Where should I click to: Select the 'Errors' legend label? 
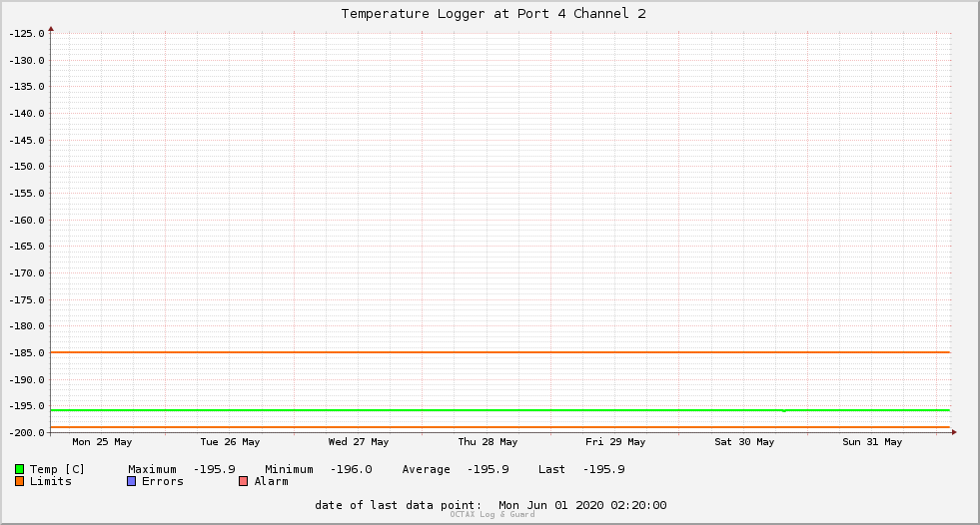163,481
